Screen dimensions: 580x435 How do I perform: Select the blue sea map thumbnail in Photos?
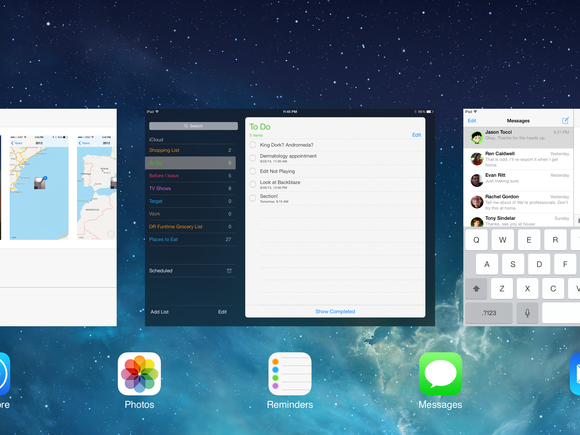point(39,188)
